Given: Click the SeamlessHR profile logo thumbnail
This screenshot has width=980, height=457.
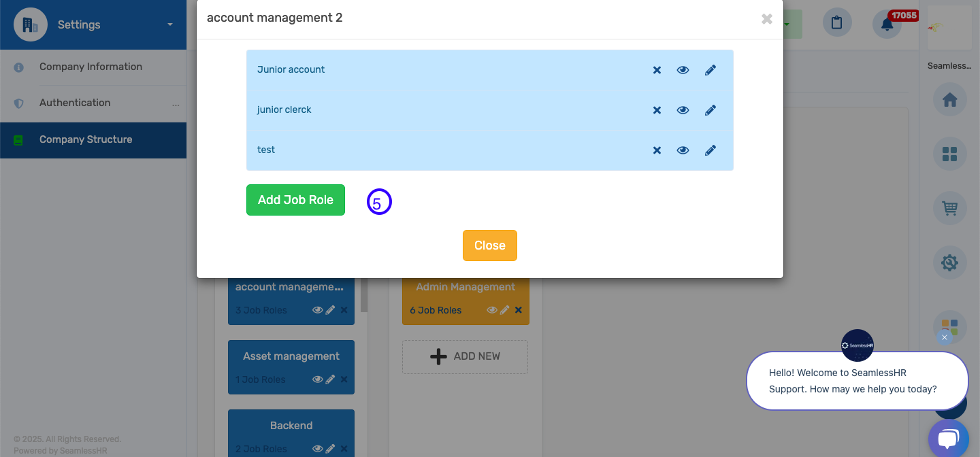Looking at the screenshot, I should [x=950, y=26].
